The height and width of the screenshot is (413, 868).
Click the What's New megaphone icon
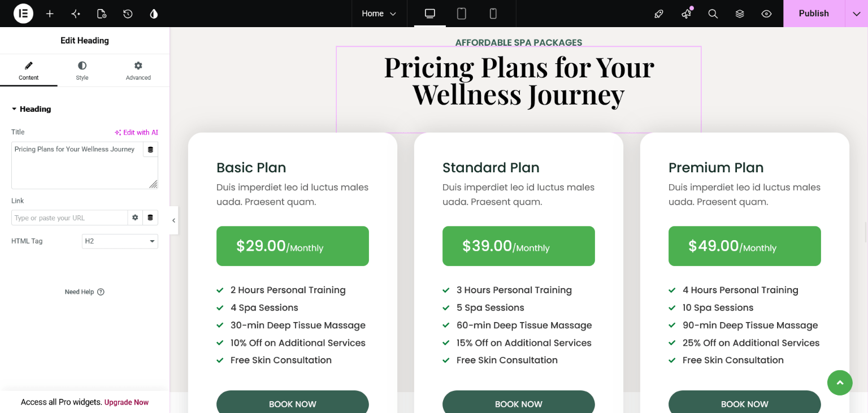[687, 14]
